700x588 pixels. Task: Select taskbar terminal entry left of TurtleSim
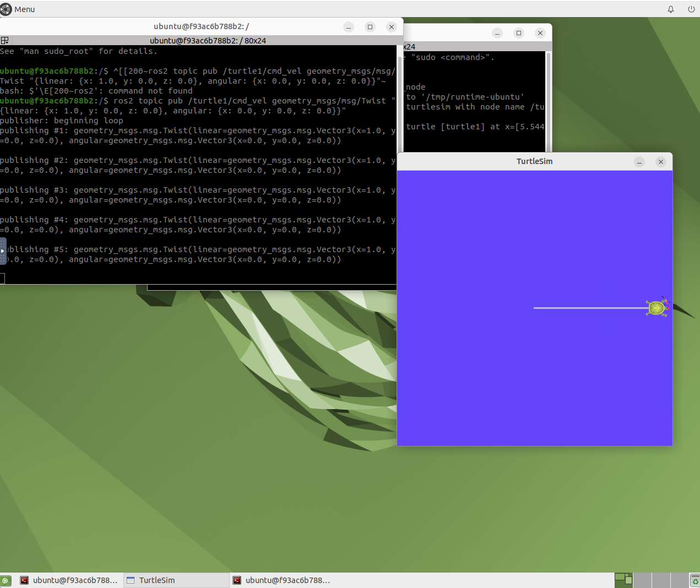(x=69, y=580)
